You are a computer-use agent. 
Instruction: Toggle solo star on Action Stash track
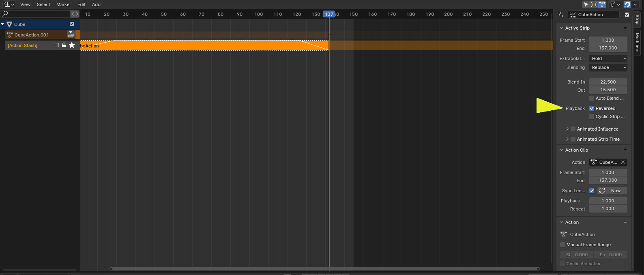(72, 45)
